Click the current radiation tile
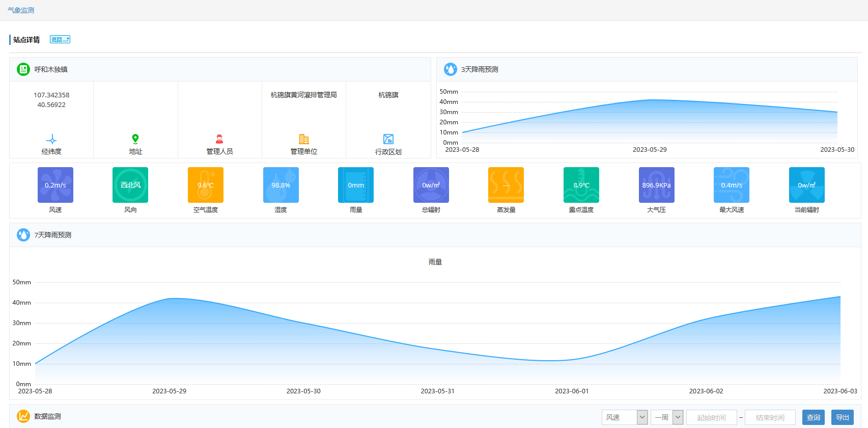The height and width of the screenshot is (428, 868). point(806,185)
